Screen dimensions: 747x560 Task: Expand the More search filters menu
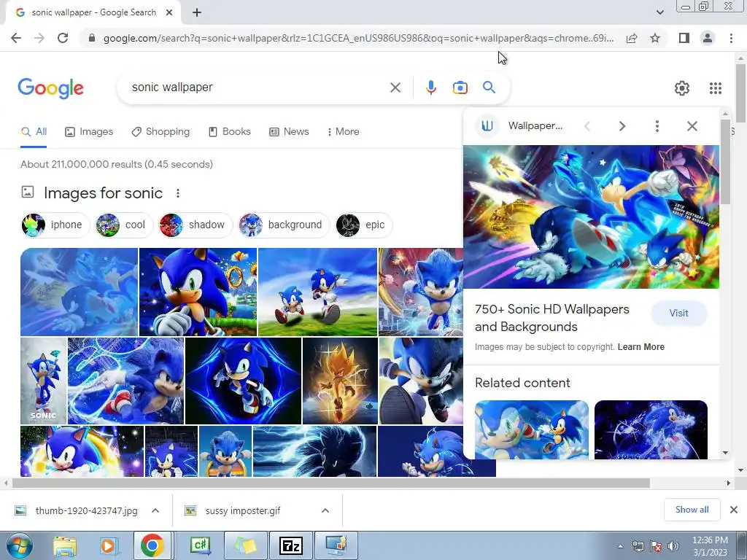point(343,132)
